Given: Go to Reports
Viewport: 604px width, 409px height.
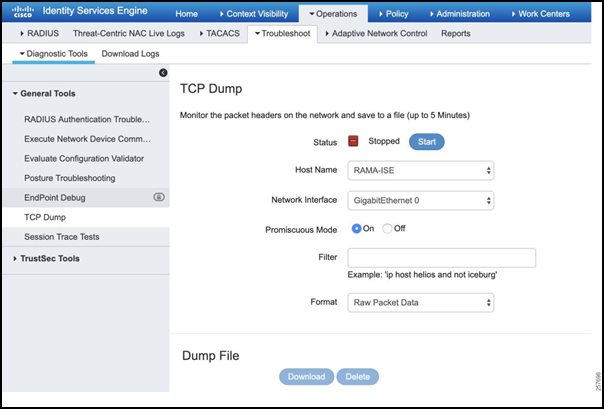Looking at the screenshot, I should (456, 34).
